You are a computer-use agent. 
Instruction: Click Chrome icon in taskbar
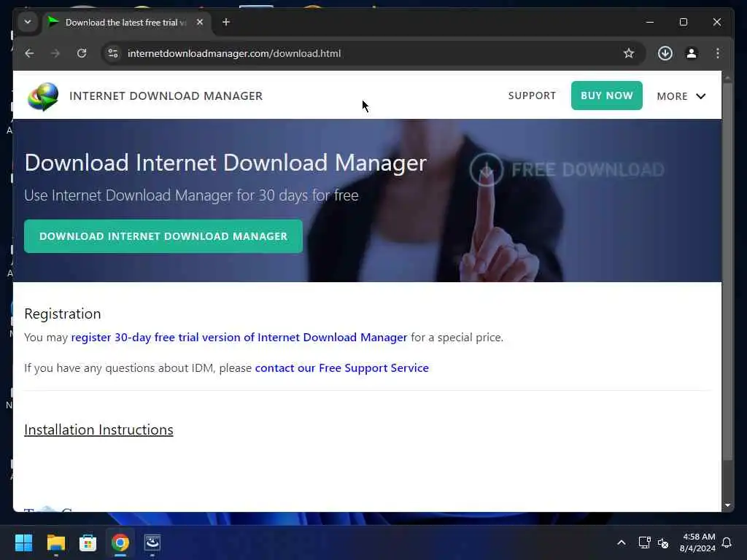120,542
